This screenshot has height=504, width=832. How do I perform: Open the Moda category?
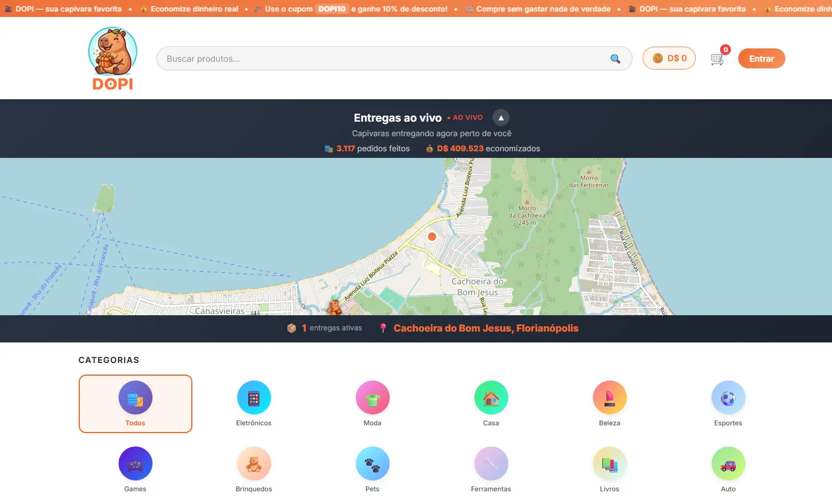click(373, 404)
